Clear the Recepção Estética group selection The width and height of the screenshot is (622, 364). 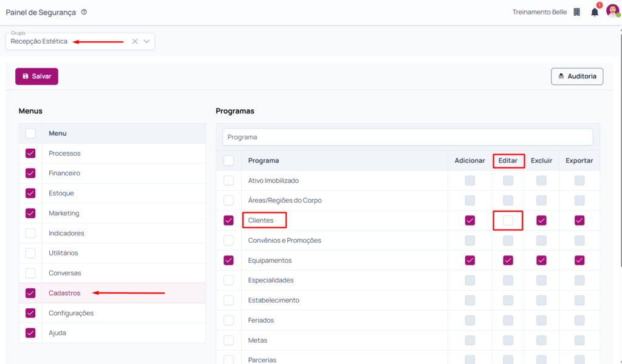[135, 41]
